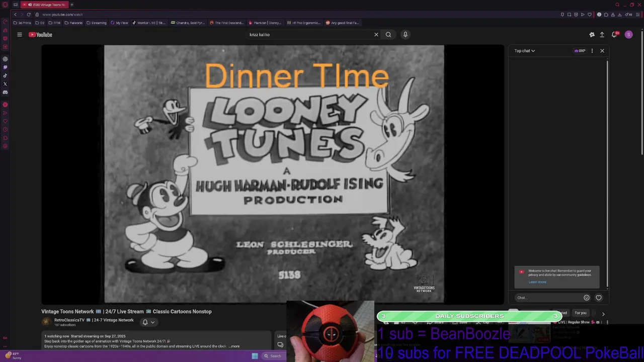Open the live chat three-dot menu
Image resolution: width=644 pixels, height=362 pixels.
(592, 51)
